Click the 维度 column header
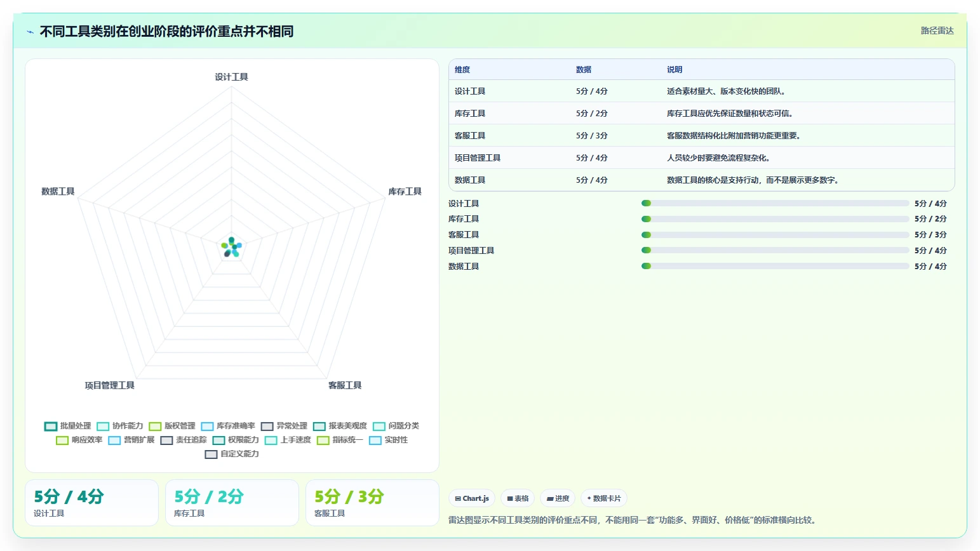 462,70
